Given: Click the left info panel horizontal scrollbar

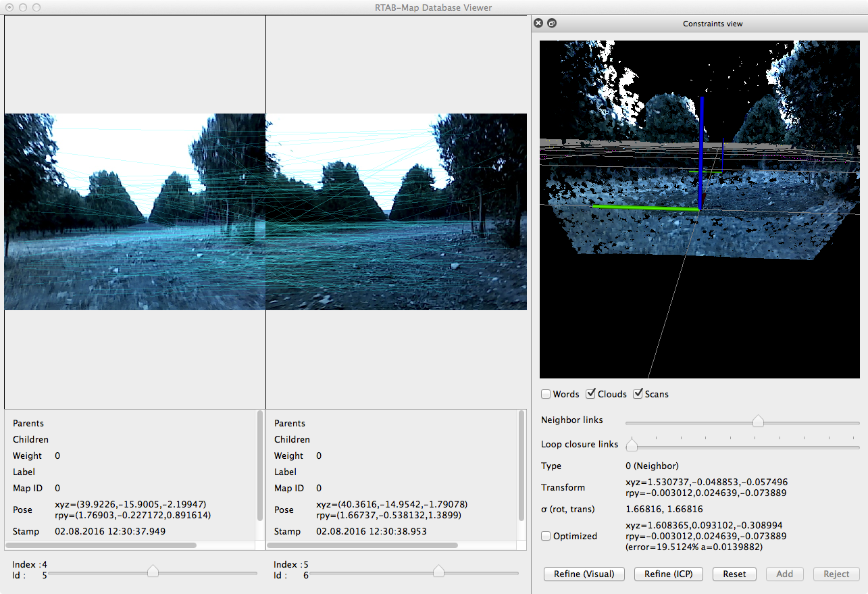Looking at the screenshot, I should 101,545.
